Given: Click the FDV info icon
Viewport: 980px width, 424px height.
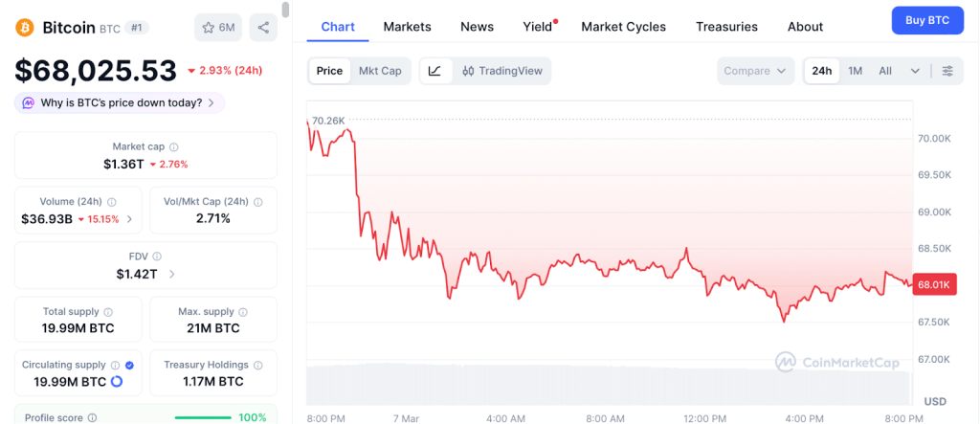Looking at the screenshot, I should tap(157, 257).
